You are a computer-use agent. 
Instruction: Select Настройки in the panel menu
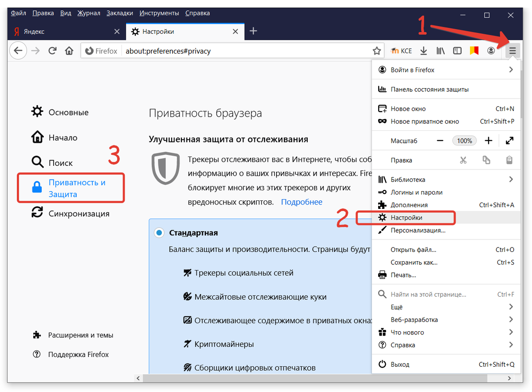tap(446, 218)
